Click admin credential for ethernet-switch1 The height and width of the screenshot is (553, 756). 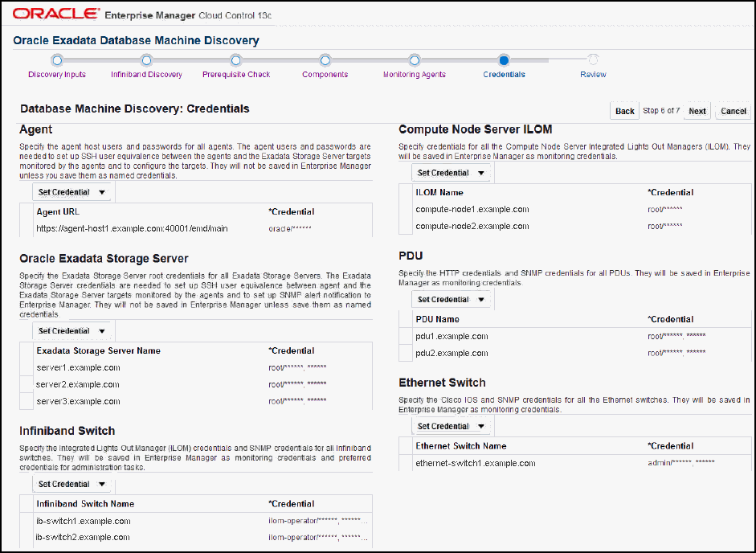tap(680, 463)
